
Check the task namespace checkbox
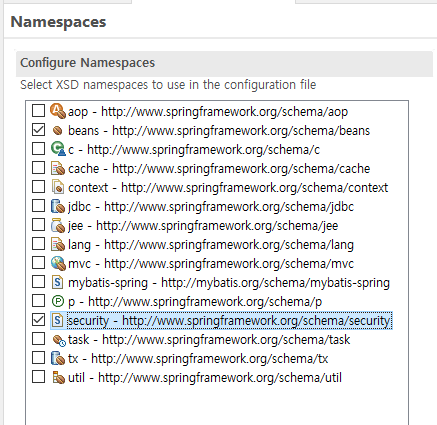click(38, 339)
